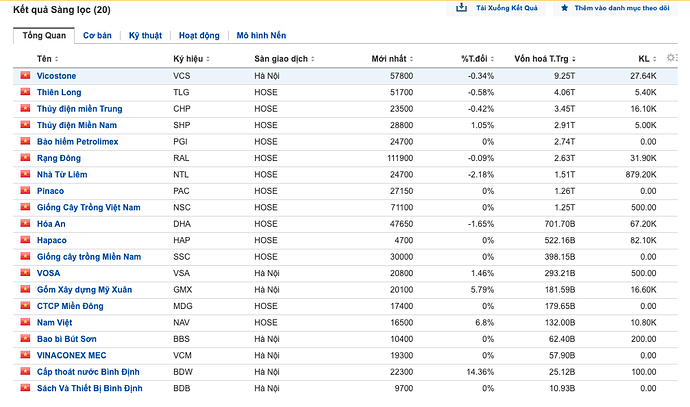The width and height of the screenshot is (690, 407).
Task: Click the volume value 82.10K
Action: point(643,240)
